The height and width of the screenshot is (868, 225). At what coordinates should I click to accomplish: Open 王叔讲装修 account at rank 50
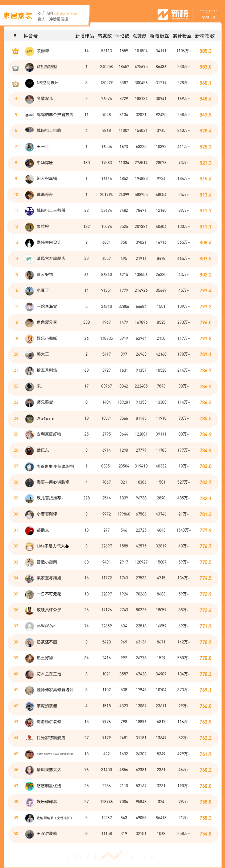47,833
